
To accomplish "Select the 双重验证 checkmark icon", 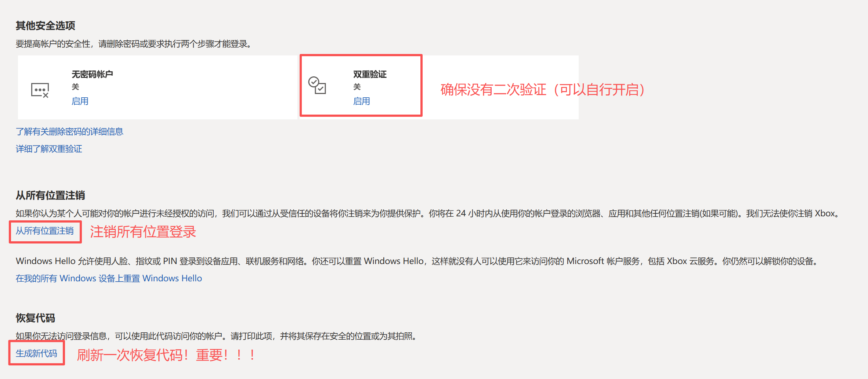I will 317,85.
